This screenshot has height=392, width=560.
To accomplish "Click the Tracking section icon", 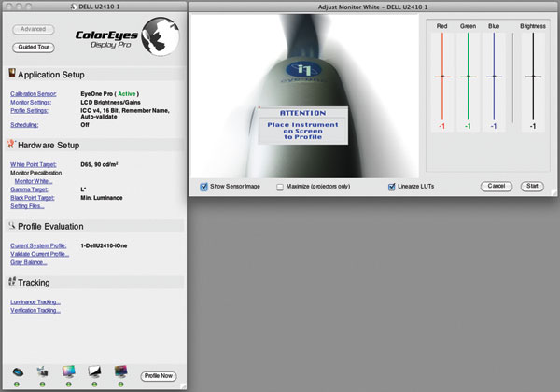I will pyautogui.click(x=12, y=281).
